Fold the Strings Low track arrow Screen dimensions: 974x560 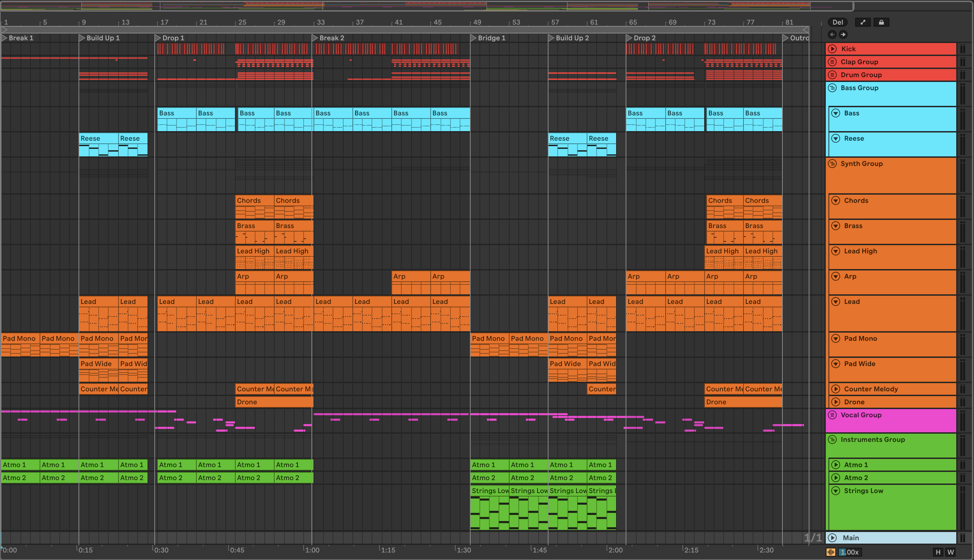[836, 491]
